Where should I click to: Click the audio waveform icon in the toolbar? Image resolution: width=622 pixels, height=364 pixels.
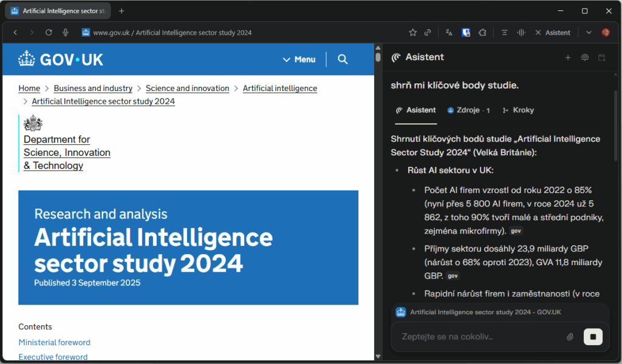(521, 33)
